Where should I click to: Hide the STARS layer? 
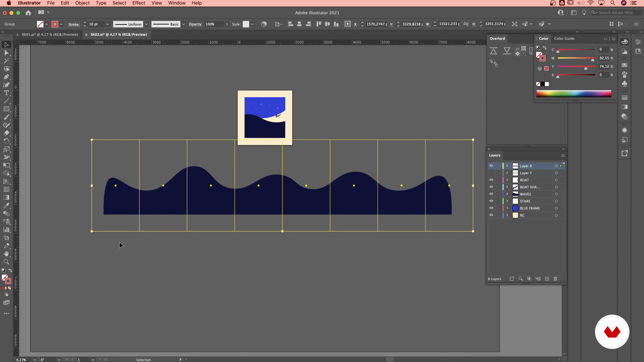pos(491,201)
